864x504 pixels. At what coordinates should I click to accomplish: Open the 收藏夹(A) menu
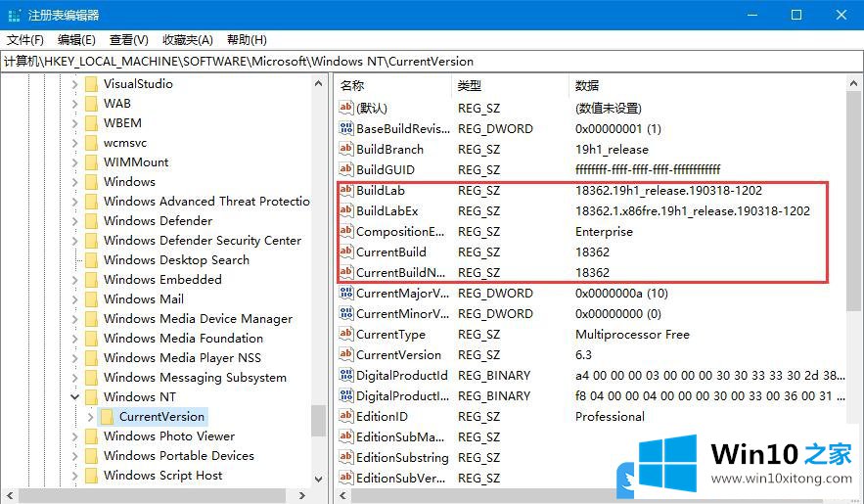pyautogui.click(x=188, y=40)
